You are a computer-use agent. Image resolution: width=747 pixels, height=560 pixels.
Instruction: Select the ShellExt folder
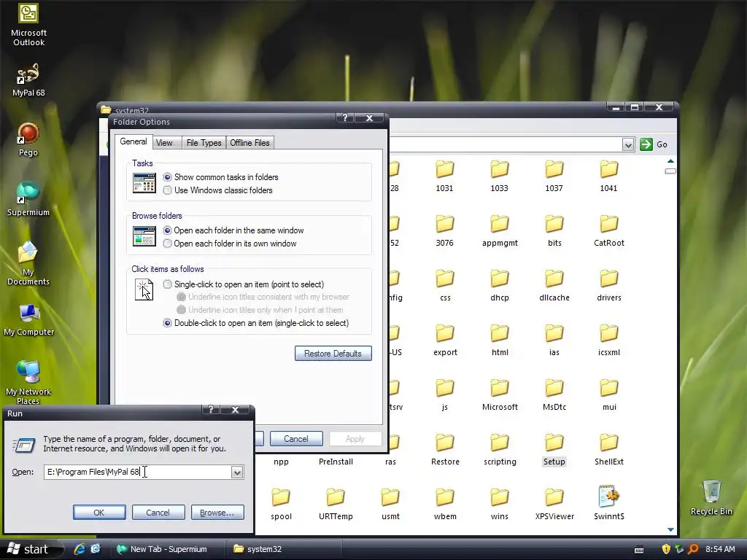pos(609,450)
